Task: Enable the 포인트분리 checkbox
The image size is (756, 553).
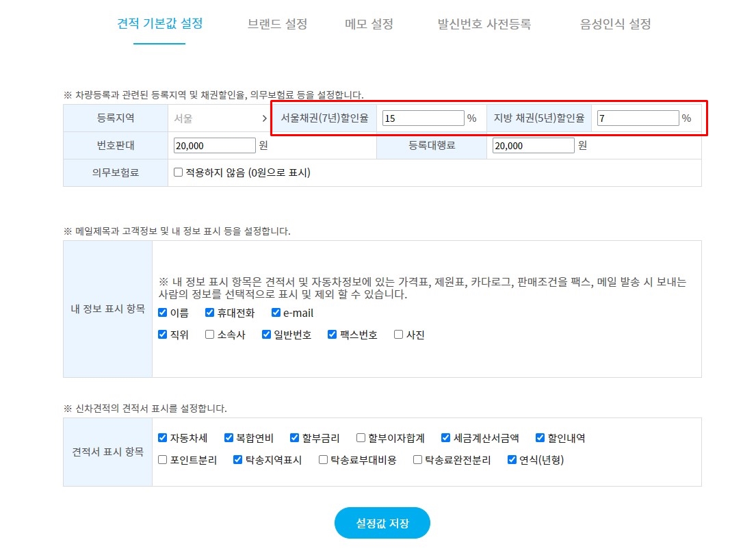Action: (x=162, y=459)
